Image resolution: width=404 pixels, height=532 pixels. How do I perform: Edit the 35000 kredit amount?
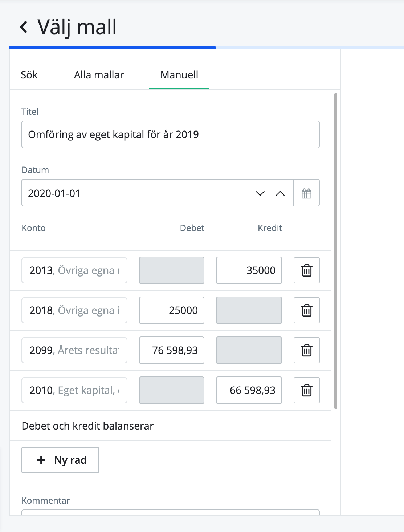coord(249,270)
